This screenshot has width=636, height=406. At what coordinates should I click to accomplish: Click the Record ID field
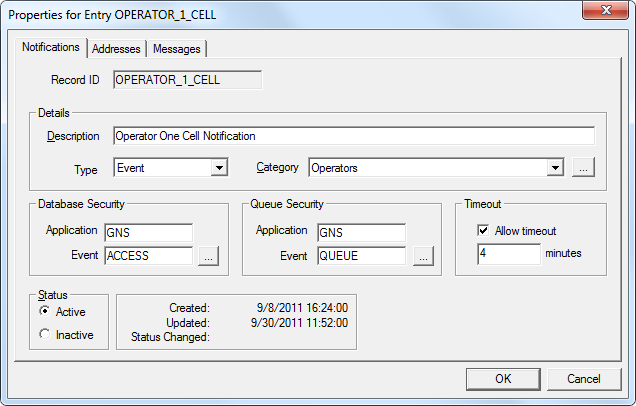click(187, 80)
